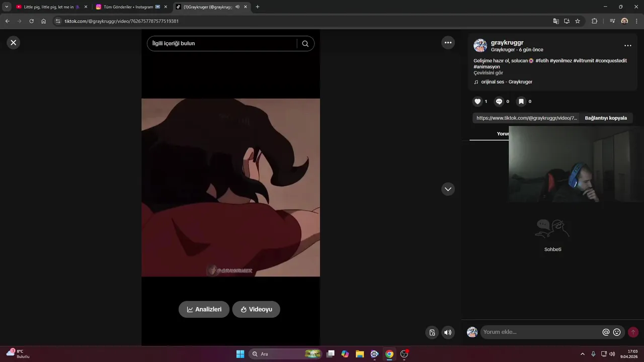Open Chrome extensions puzzle icon
644x362 pixels.
point(594,21)
